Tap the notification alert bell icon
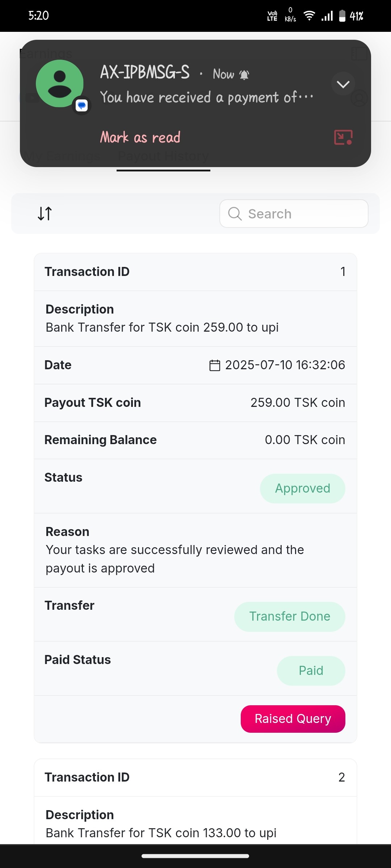This screenshot has width=391, height=868. click(244, 75)
